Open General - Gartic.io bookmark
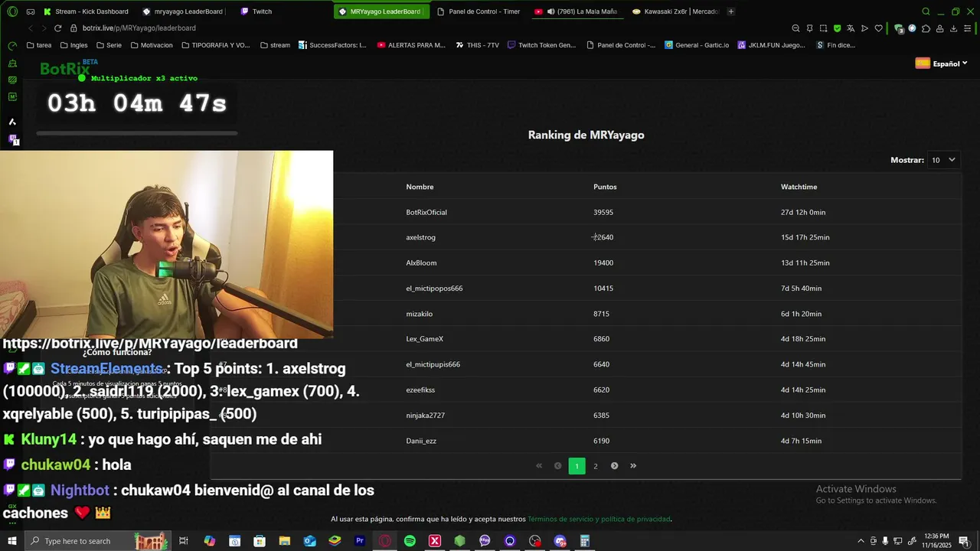 tap(697, 45)
